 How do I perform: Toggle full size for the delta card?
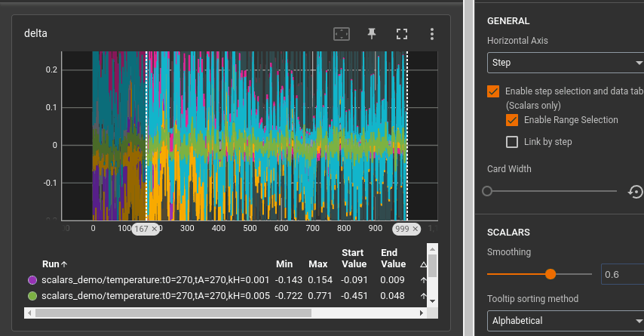coord(402,34)
